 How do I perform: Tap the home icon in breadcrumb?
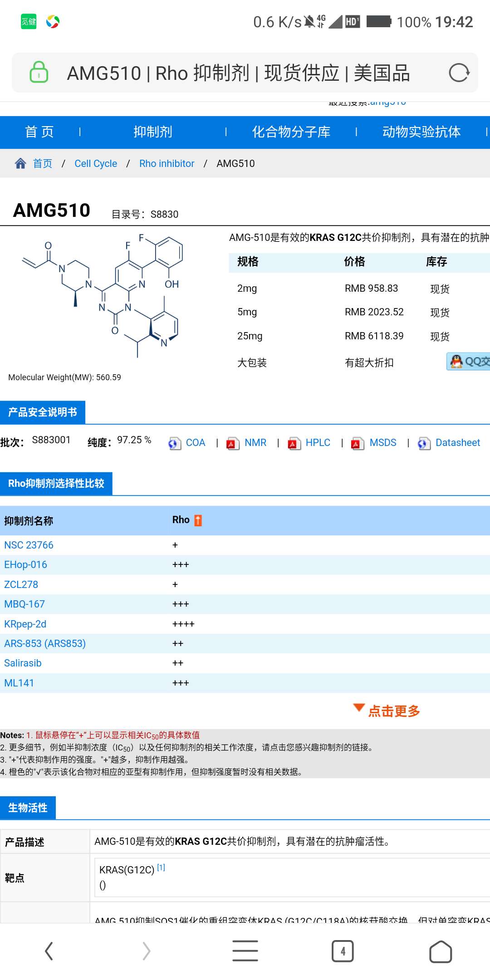tap(20, 163)
